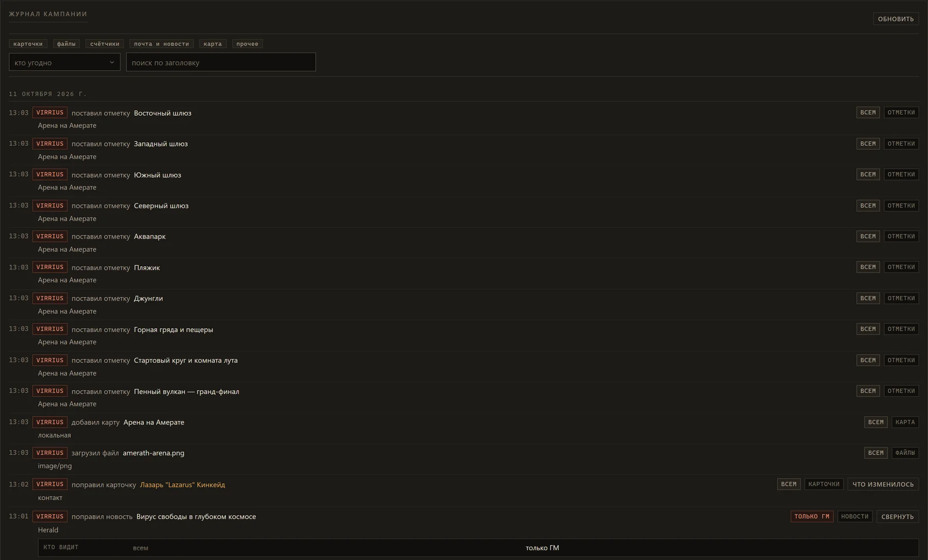Screen dimensions: 928x560
Task: Toggle the карточки filter chip
Action: (x=28, y=44)
